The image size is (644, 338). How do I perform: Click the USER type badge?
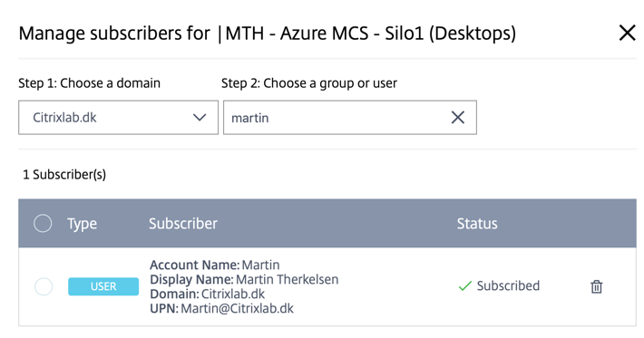tap(103, 286)
